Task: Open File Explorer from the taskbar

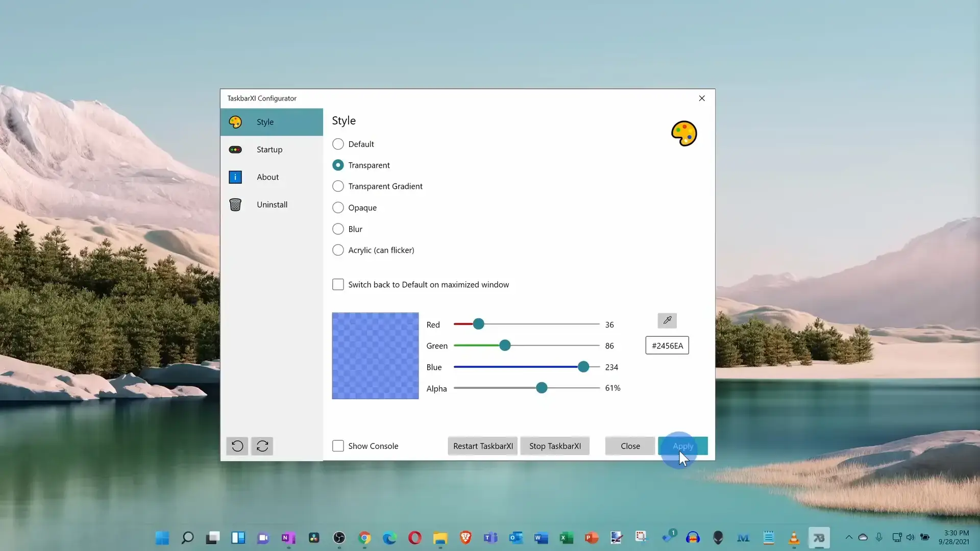Action: (x=440, y=538)
